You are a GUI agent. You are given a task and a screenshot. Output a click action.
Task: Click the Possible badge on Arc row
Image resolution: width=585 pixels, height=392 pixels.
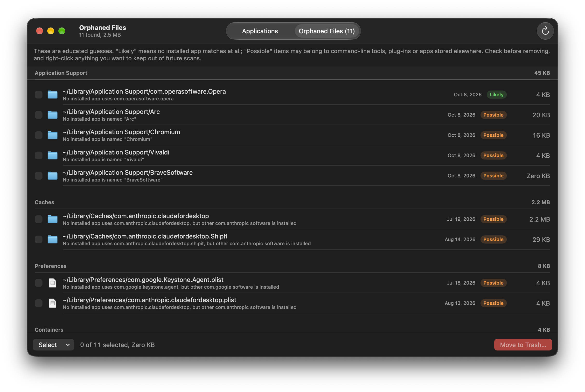click(493, 115)
